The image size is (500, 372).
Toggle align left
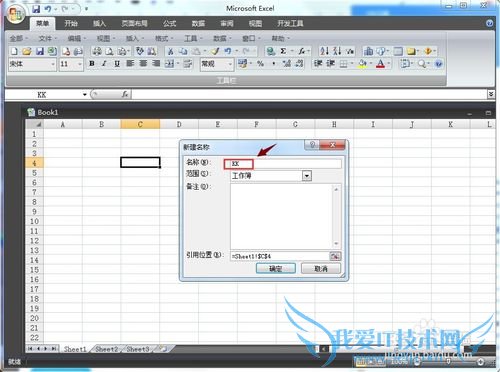tap(130, 64)
